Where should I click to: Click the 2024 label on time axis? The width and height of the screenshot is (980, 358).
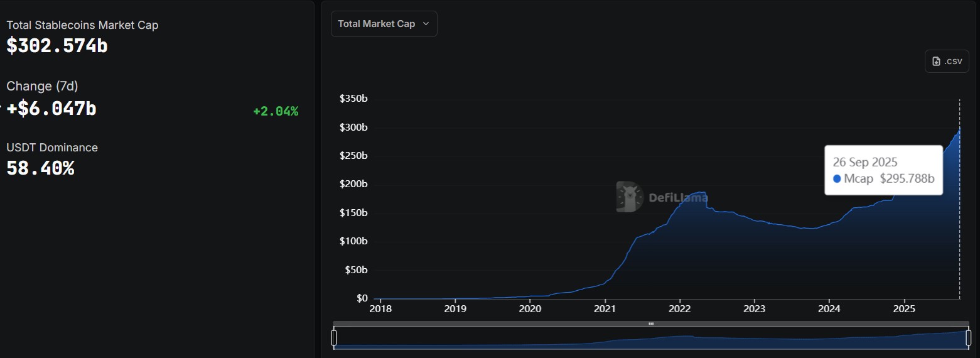[x=829, y=309]
